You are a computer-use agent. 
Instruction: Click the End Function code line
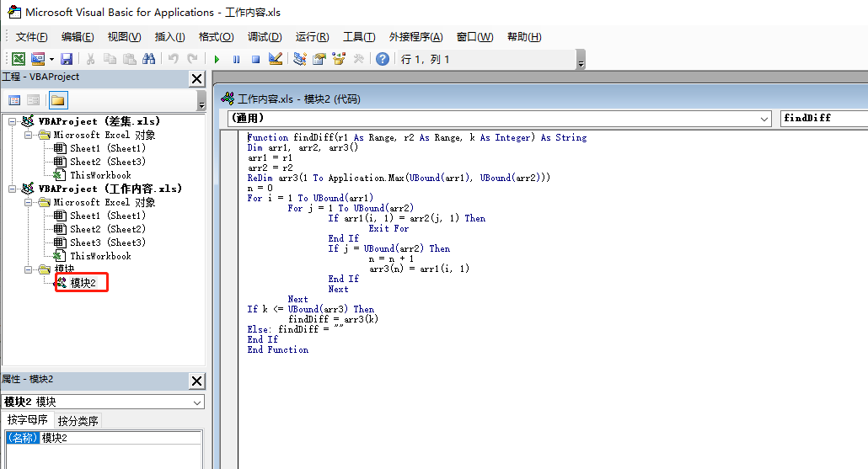pyautogui.click(x=278, y=349)
